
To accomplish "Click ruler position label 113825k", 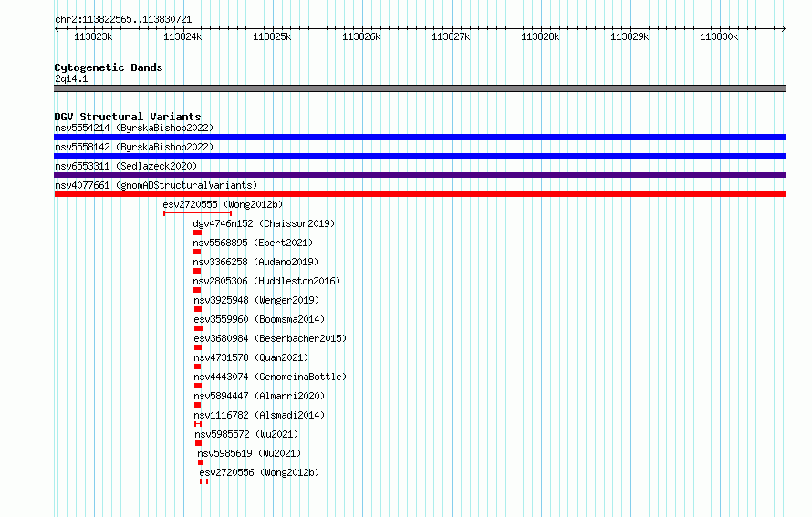I will point(272,36).
